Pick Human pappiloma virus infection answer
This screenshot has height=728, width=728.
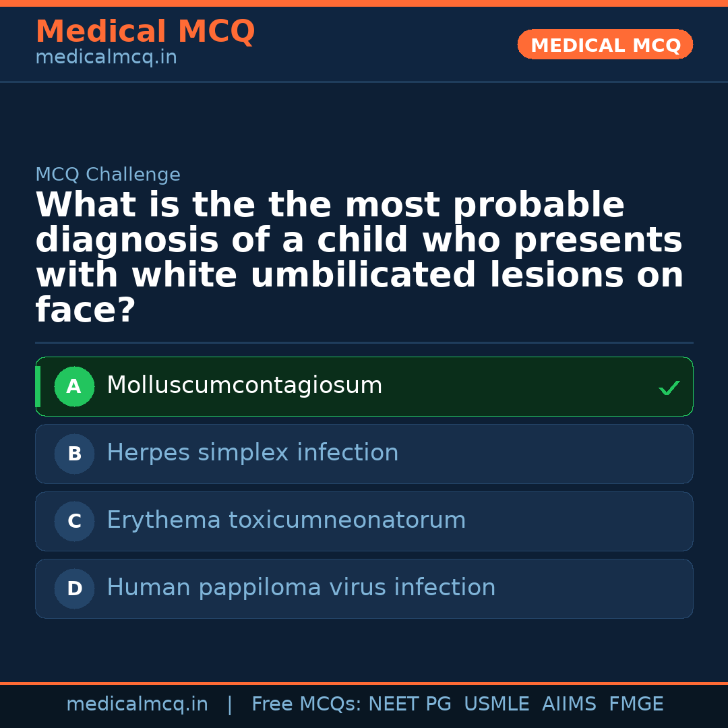(301, 588)
